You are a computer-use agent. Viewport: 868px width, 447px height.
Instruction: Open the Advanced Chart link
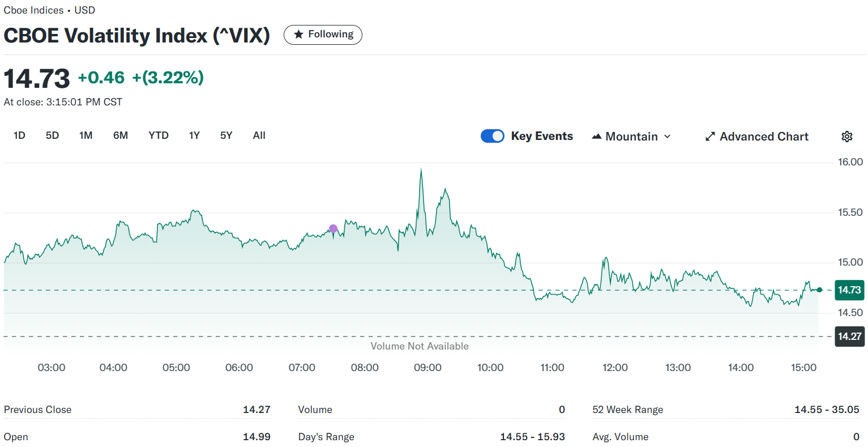756,137
